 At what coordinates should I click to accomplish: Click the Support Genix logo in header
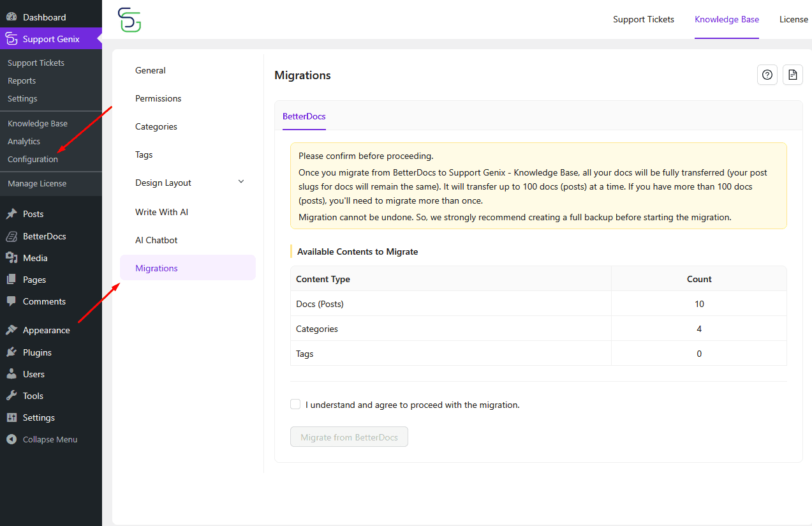point(129,20)
